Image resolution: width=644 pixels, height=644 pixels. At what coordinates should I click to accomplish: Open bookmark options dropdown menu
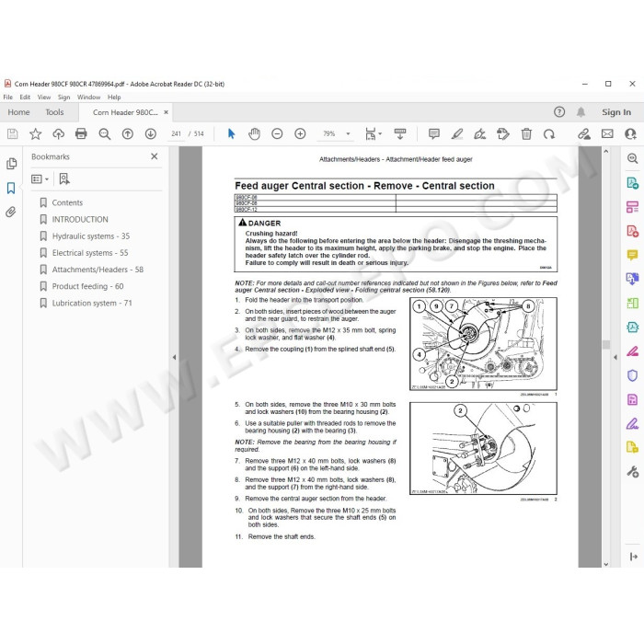point(40,179)
